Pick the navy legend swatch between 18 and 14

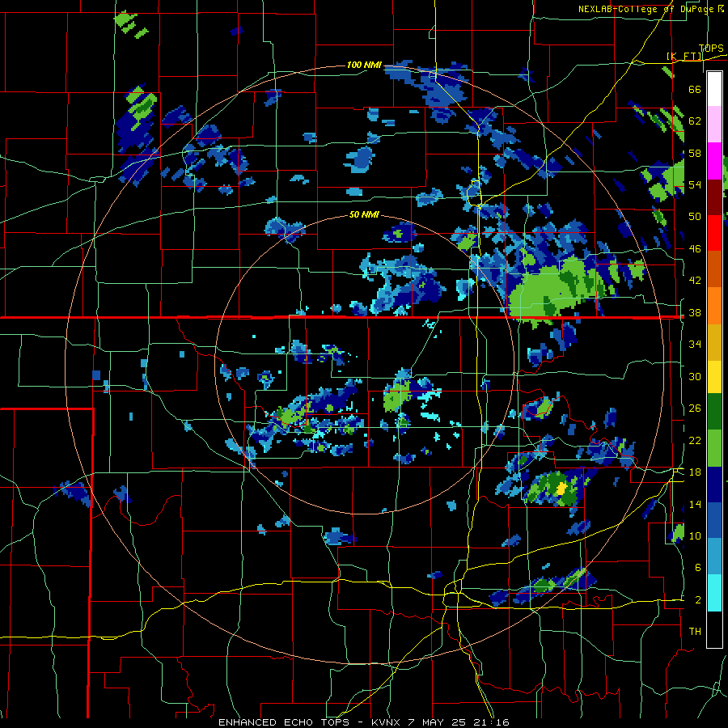coord(714,485)
